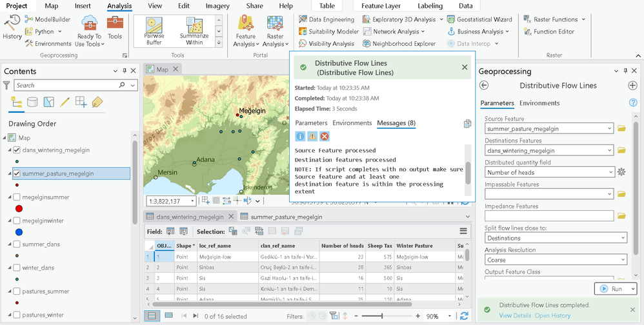Uncheck summer_pasture_megelgin layer visibility

click(x=17, y=173)
